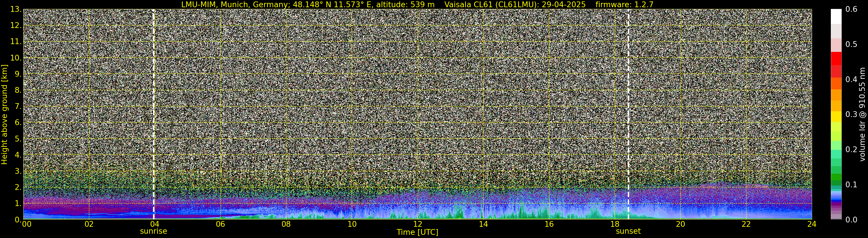The height and width of the screenshot is (238, 868).
Task: Click the "9." height axis tick label
Action: click(18, 74)
